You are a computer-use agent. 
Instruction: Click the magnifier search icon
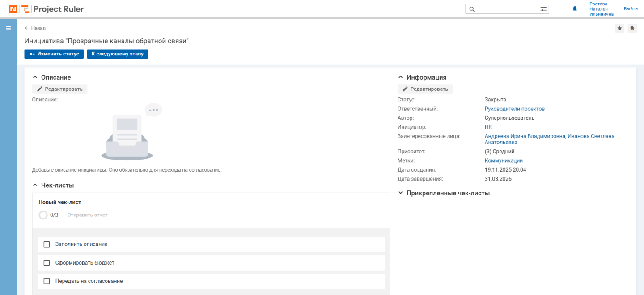pos(472,9)
